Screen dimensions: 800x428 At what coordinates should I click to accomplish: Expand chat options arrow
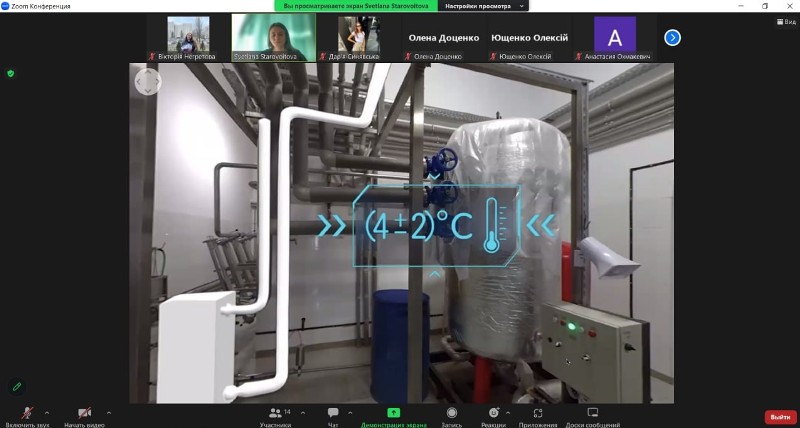[x=350, y=412]
